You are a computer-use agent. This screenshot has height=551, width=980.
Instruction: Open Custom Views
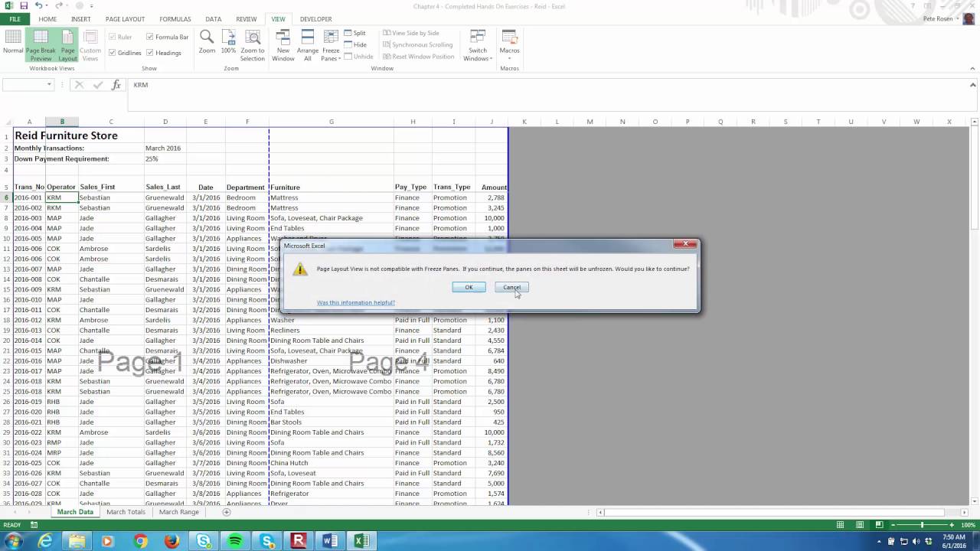90,45
